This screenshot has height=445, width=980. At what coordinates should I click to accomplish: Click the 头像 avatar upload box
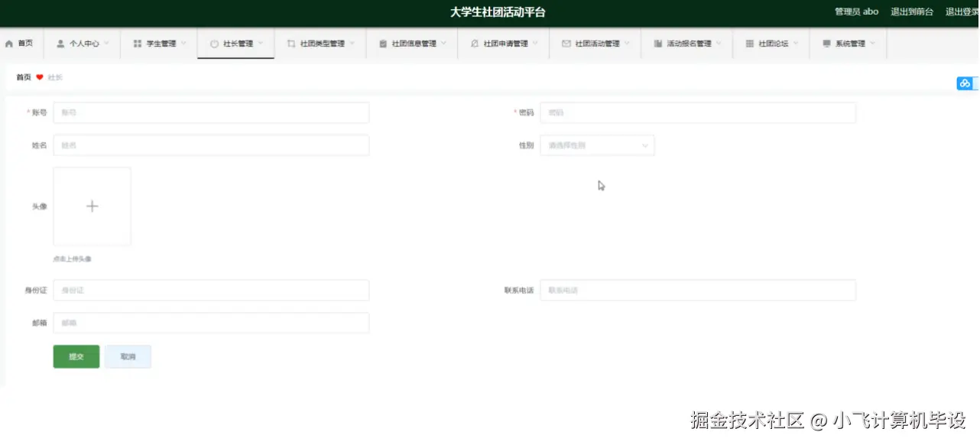click(x=92, y=206)
